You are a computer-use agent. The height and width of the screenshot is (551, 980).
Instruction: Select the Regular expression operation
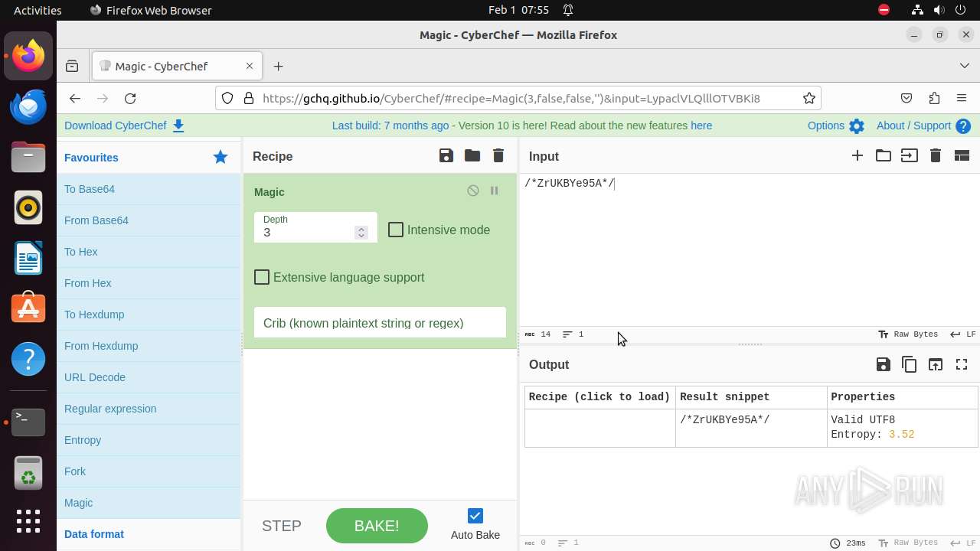(x=149, y=409)
